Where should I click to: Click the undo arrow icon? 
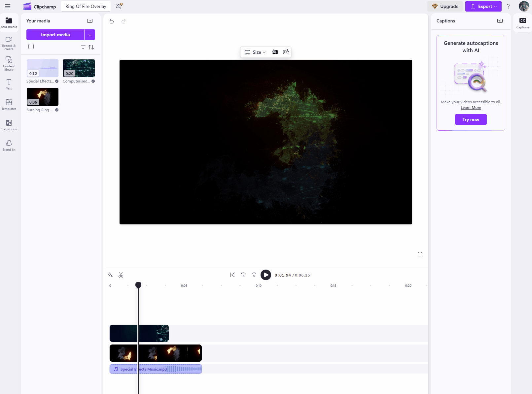tap(112, 21)
